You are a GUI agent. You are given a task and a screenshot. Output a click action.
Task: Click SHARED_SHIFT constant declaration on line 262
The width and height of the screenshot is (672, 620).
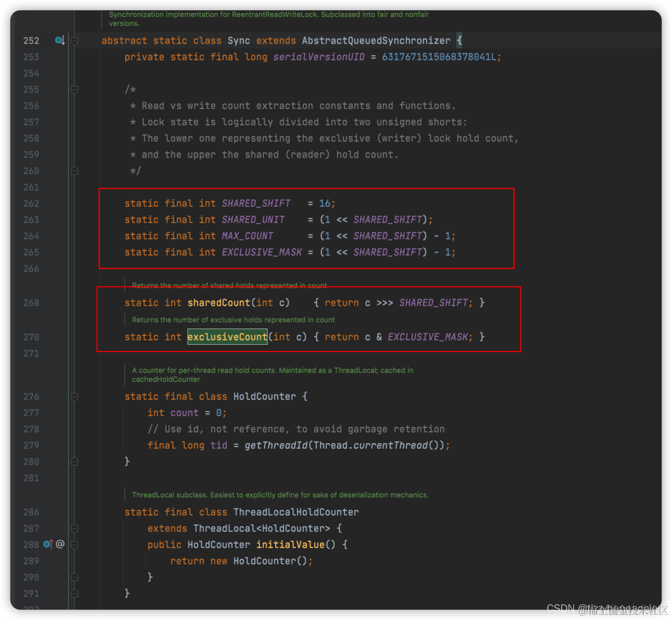pos(256,203)
